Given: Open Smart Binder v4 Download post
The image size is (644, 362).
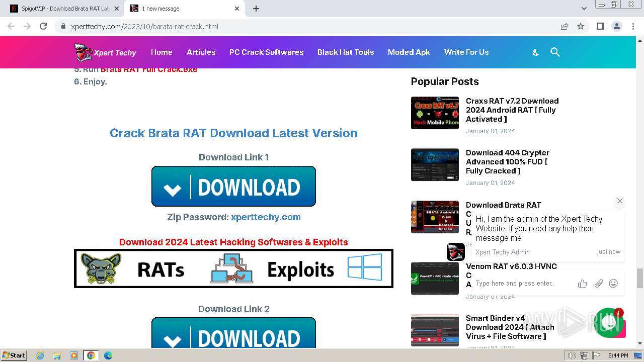Looking at the screenshot, I should point(510,327).
